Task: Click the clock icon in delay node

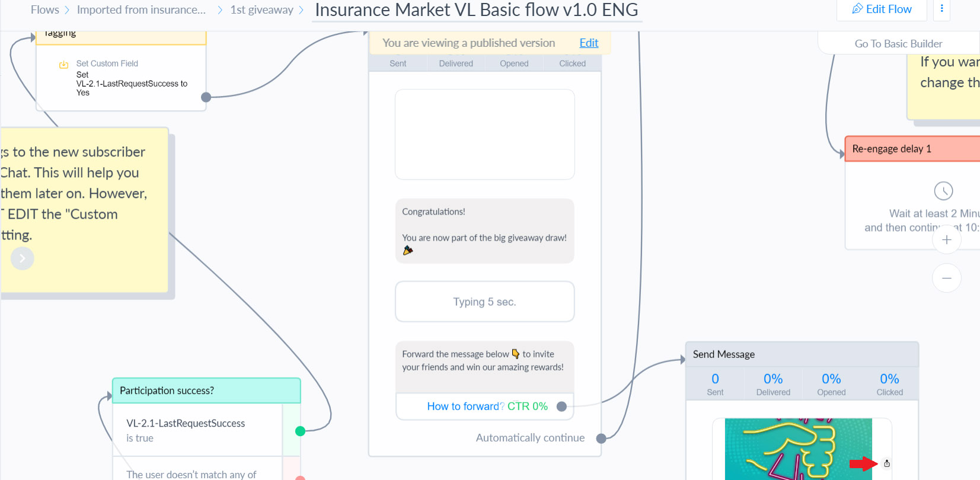Action: click(x=943, y=191)
